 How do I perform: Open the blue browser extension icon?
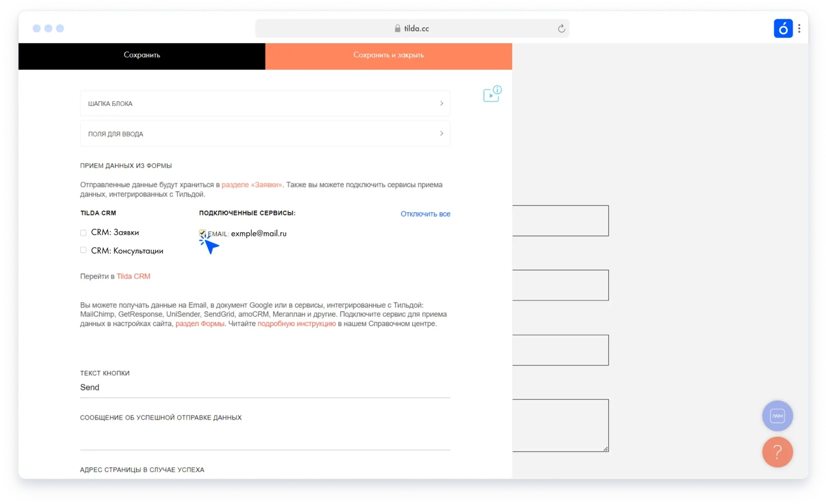pyautogui.click(x=783, y=28)
